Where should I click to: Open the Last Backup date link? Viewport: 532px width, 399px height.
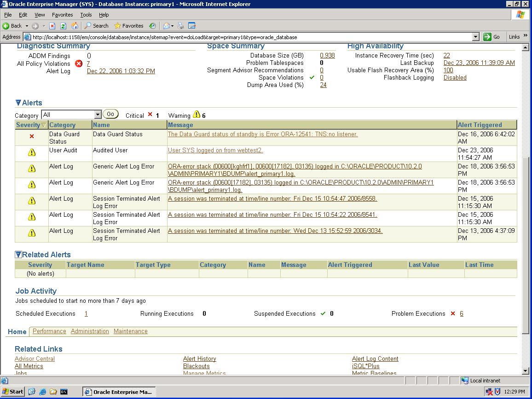pyautogui.click(x=479, y=63)
